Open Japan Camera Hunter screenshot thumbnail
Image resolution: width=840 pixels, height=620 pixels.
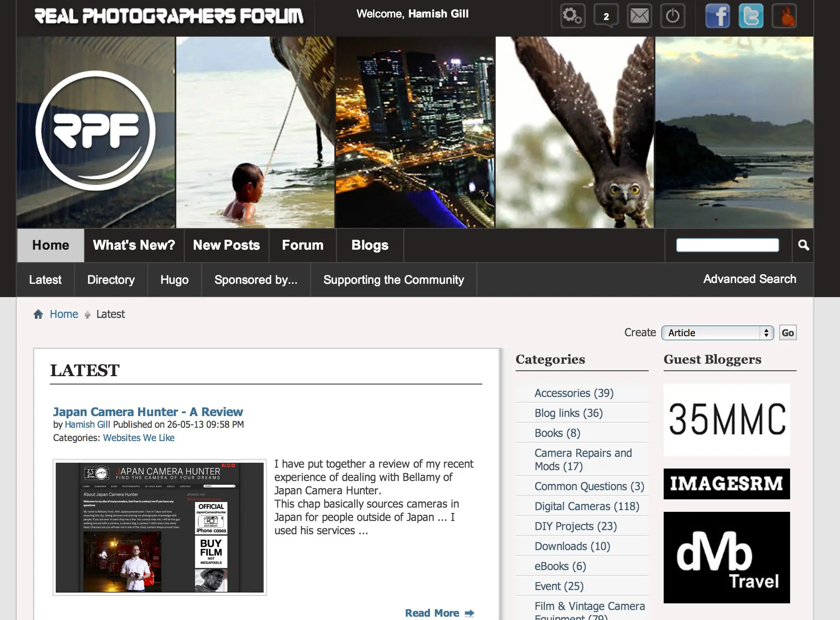click(160, 527)
